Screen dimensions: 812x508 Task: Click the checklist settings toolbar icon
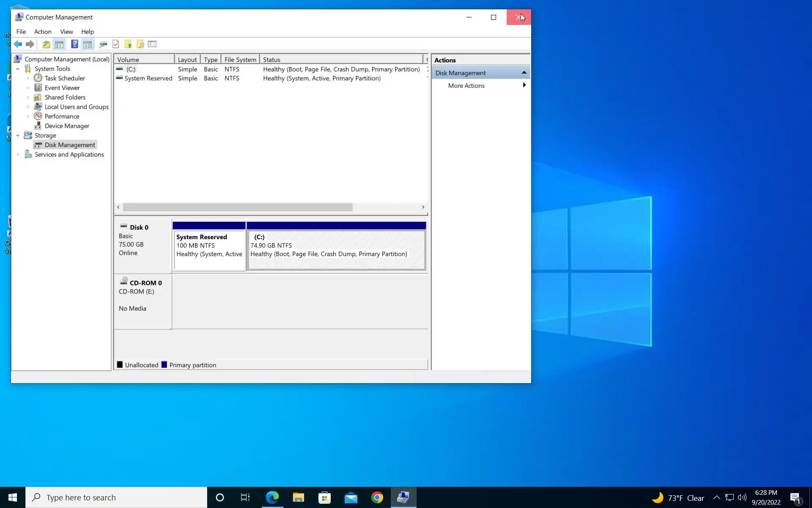152,44
